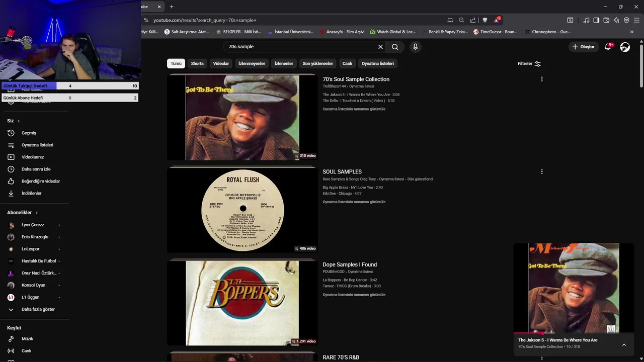Close the current YouTube tab
Viewport: 644px width, 362px height.
click(159, 7)
